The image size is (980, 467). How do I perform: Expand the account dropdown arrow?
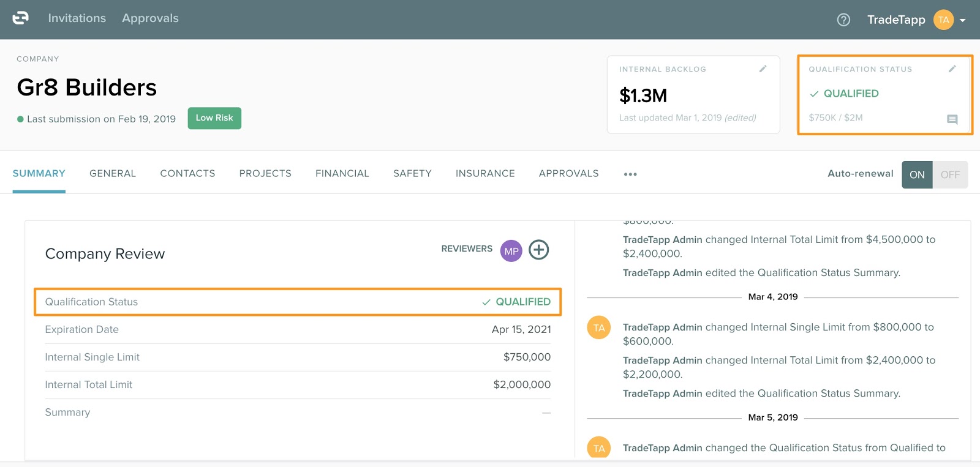[963, 20]
